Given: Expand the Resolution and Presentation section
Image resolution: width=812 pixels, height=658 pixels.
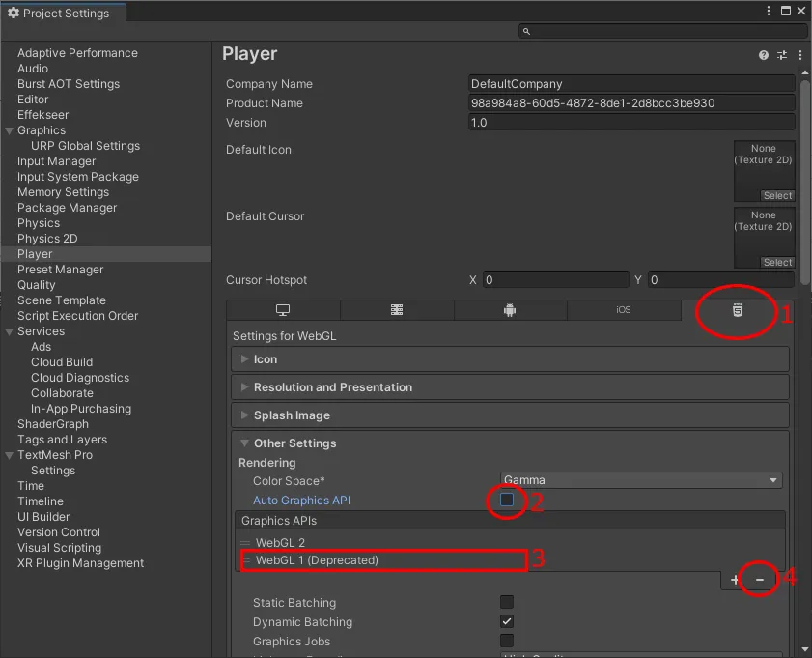Looking at the screenshot, I should point(333,387).
